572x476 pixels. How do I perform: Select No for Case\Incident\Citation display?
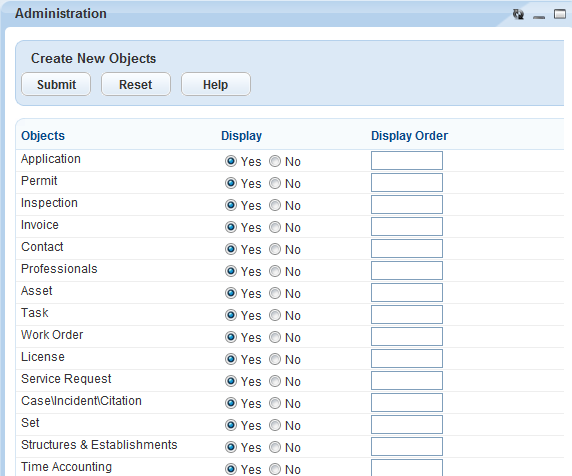click(275, 403)
